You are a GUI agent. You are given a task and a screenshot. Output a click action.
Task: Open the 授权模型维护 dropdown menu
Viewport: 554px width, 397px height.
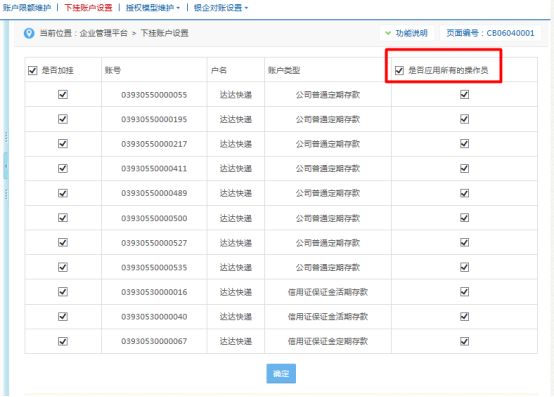[153, 7]
